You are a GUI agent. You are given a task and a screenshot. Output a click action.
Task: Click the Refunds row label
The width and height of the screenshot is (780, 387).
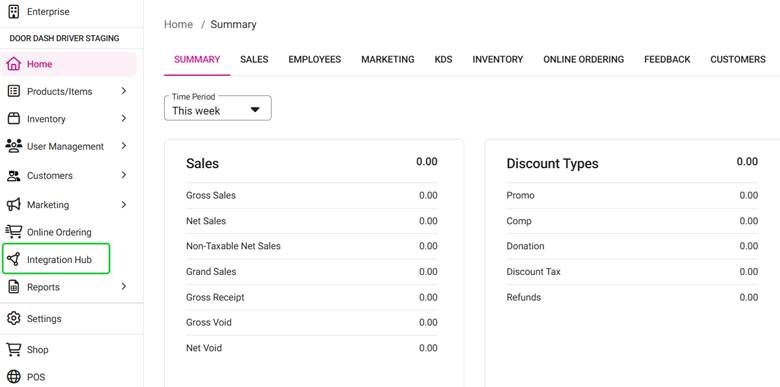coord(524,297)
